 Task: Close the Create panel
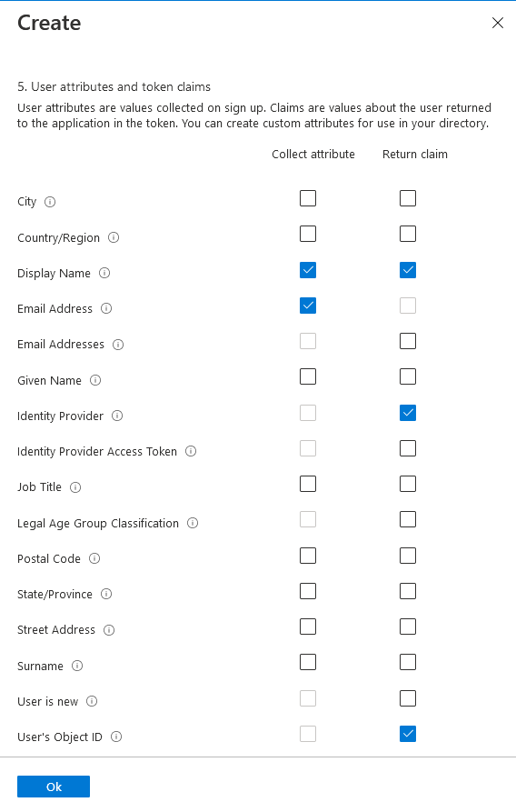tap(498, 23)
